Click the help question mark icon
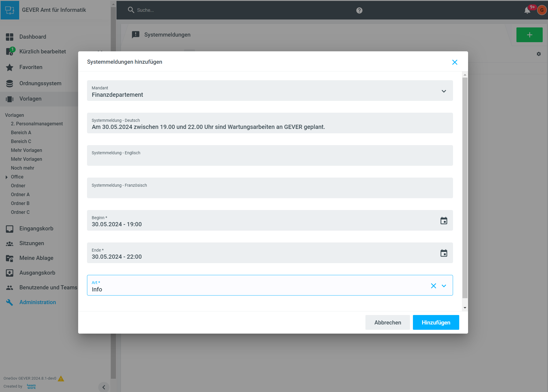 click(x=359, y=10)
